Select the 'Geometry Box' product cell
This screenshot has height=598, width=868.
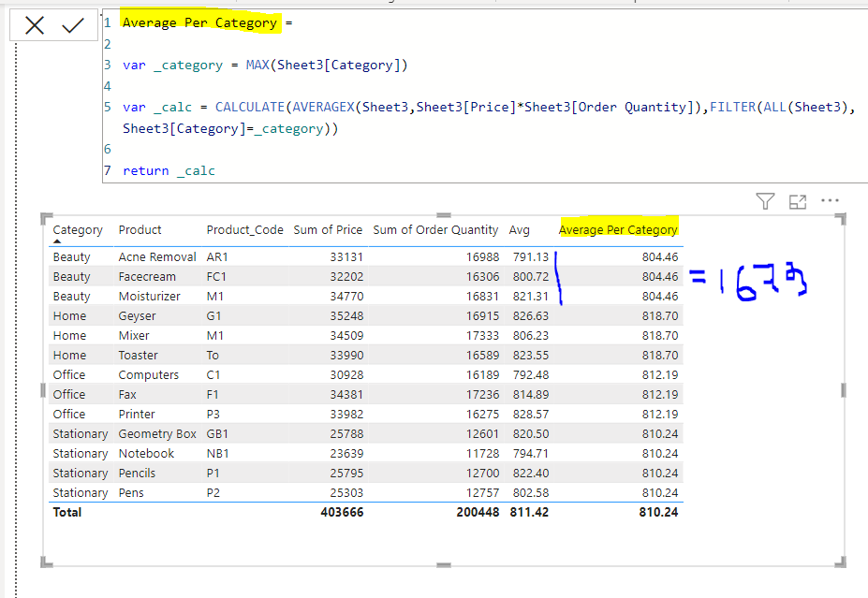pyautogui.click(x=157, y=433)
